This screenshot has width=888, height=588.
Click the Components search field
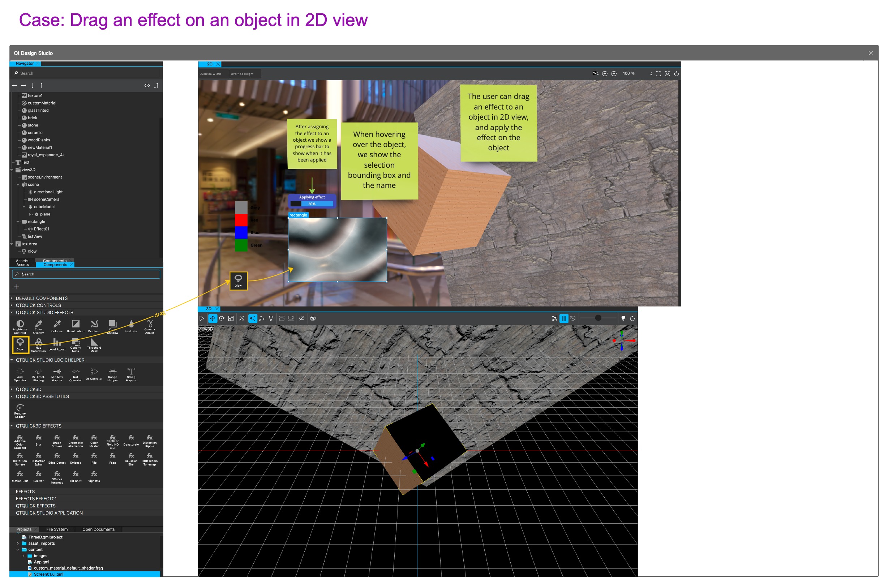pyautogui.click(x=86, y=274)
